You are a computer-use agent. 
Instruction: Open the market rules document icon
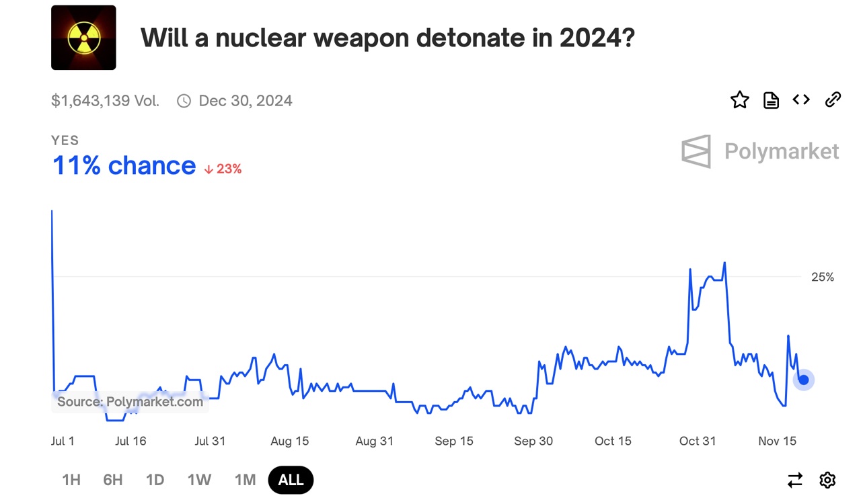click(771, 99)
